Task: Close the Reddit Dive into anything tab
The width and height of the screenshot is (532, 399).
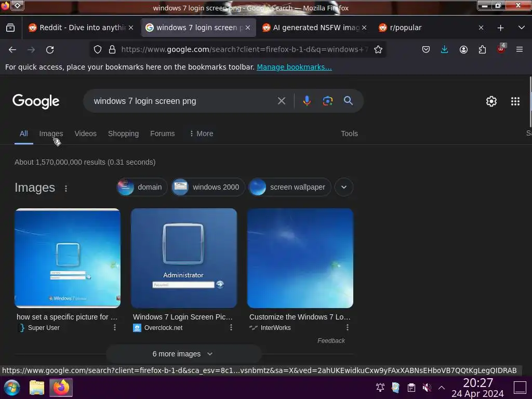Action: tap(131, 28)
